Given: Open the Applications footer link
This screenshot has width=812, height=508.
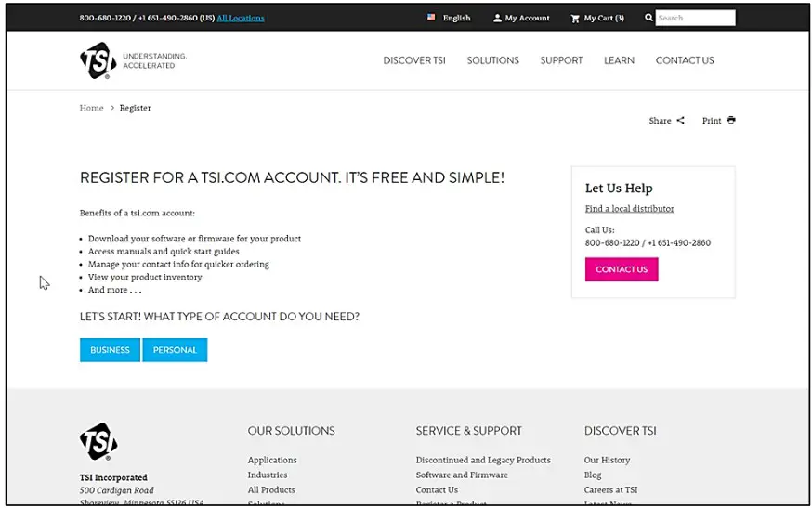Looking at the screenshot, I should coord(272,460).
